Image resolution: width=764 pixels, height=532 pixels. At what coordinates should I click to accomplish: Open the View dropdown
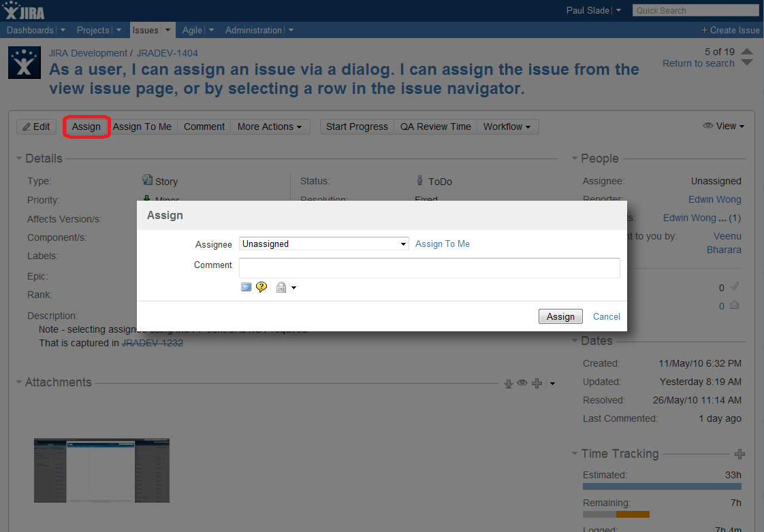724,126
